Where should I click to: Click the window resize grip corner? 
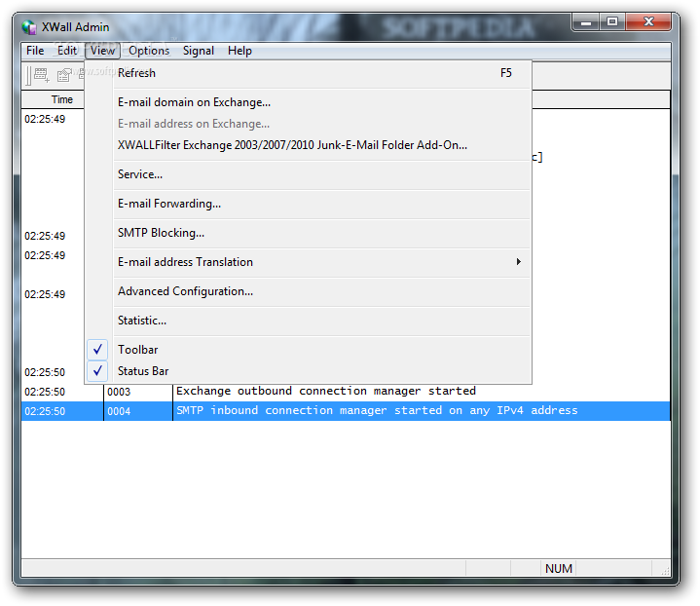[665, 571]
